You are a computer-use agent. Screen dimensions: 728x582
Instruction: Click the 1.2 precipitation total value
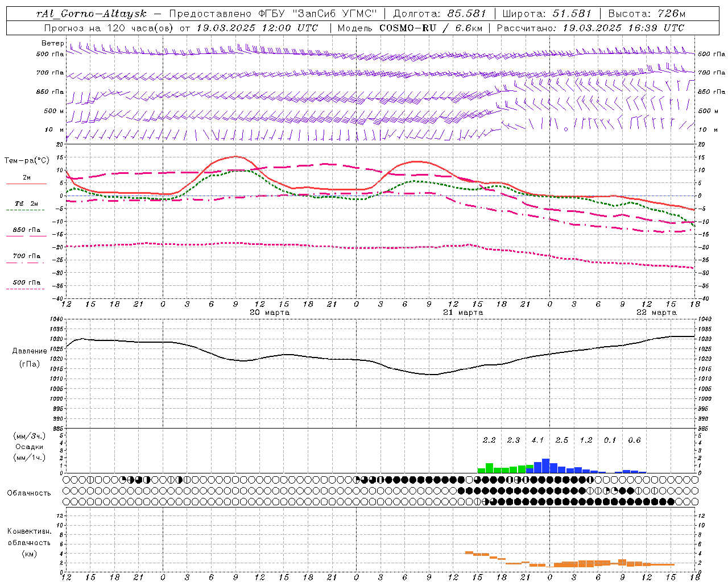click(586, 440)
